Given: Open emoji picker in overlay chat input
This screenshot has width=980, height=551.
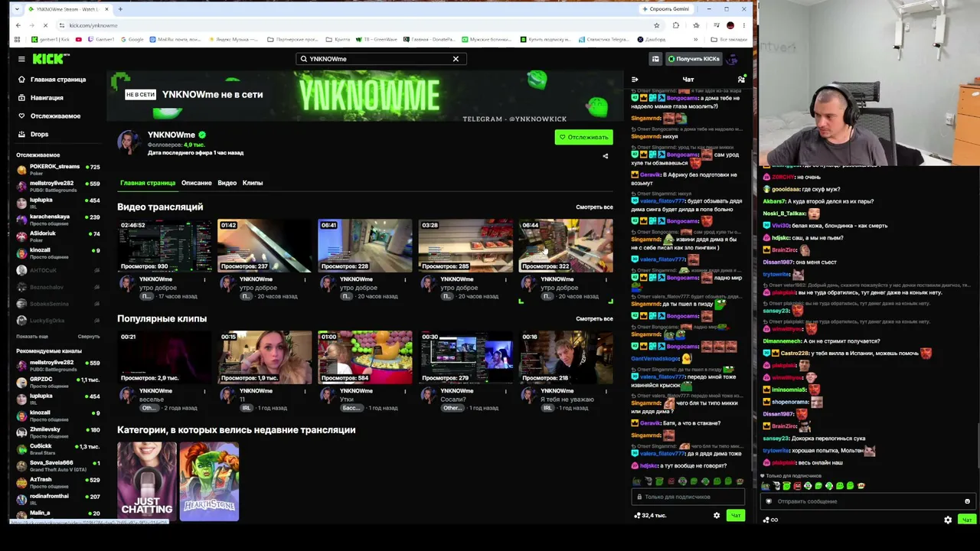Looking at the screenshot, I should pyautogui.click(x=967, y=502).
